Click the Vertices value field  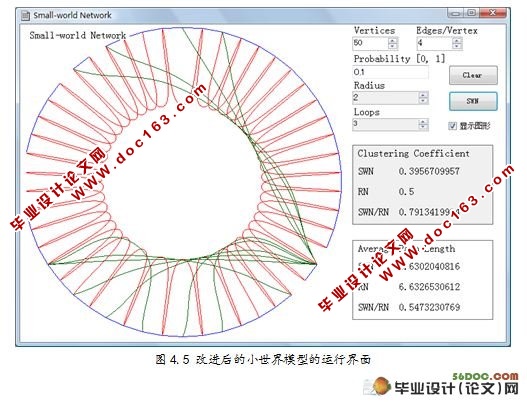click(x=370, y=43)
